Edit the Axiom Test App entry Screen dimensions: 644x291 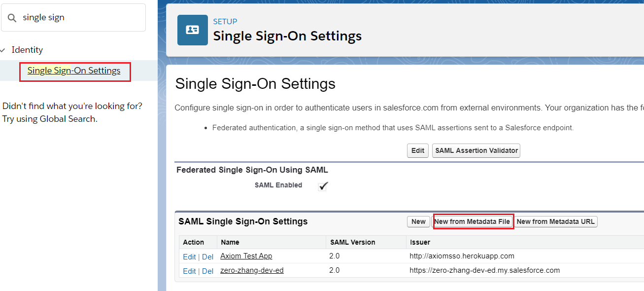[x=189, y=256]
